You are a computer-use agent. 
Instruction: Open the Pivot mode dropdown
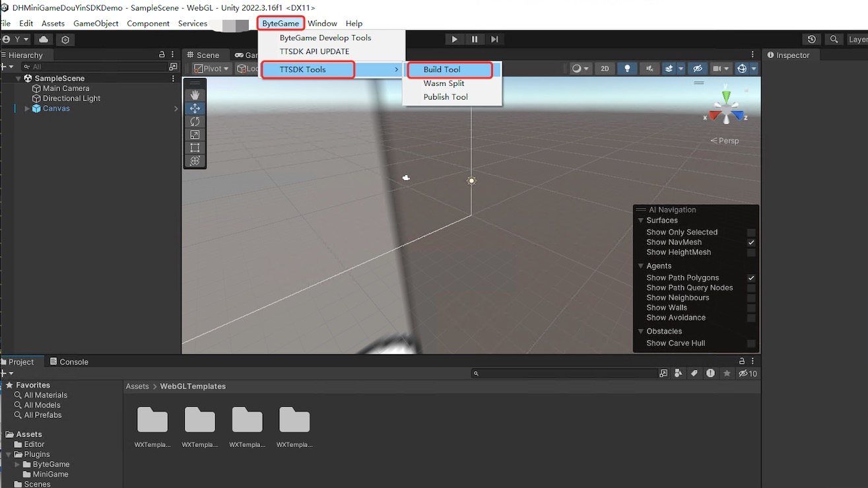tap(212, 69)
